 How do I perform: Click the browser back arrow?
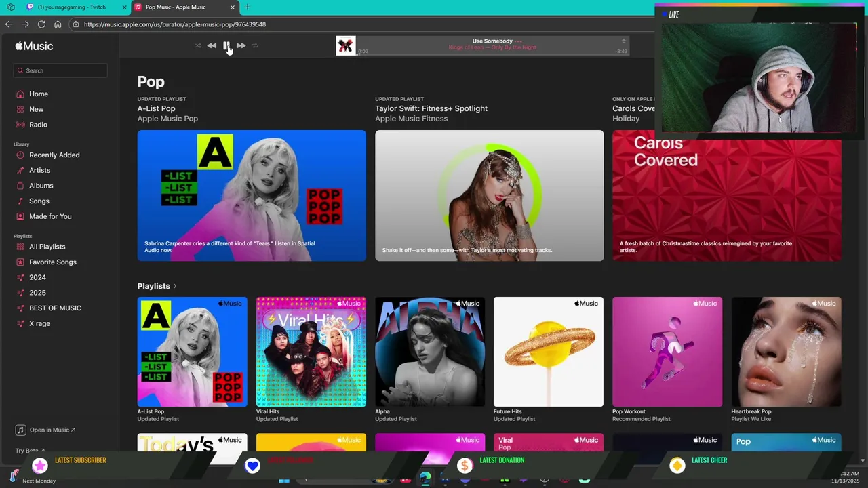coord(9,24)
